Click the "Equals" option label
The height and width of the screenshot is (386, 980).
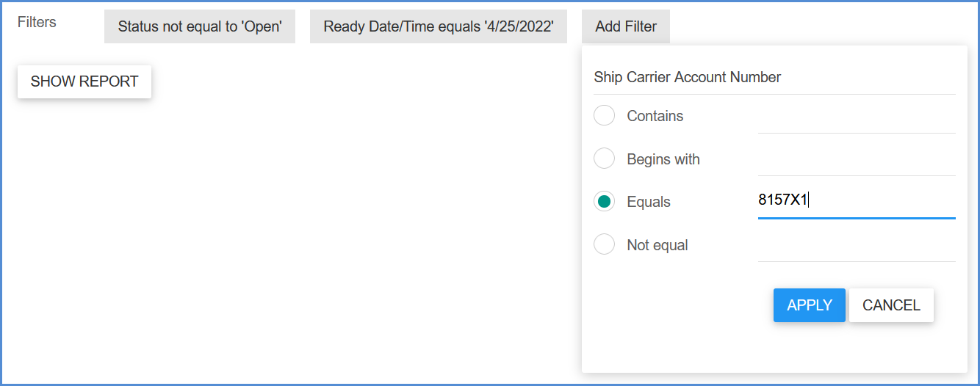tap(649, 202)
